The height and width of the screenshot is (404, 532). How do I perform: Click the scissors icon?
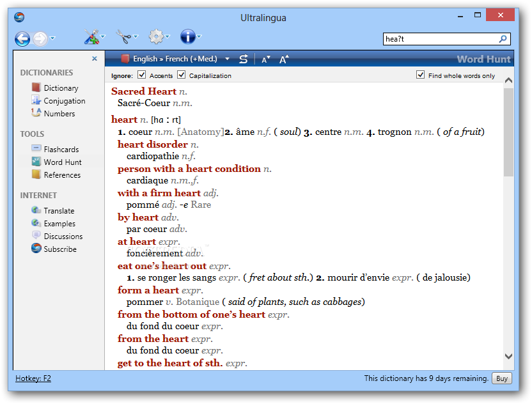point(123,36)
